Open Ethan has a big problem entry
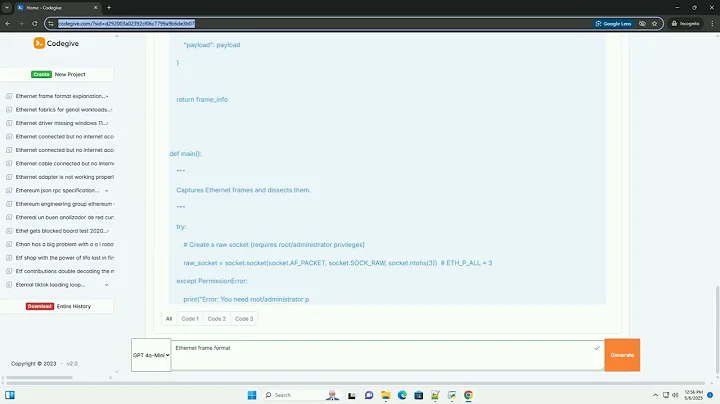Screen dimensions: 720x404 click(x=65, y=244)
